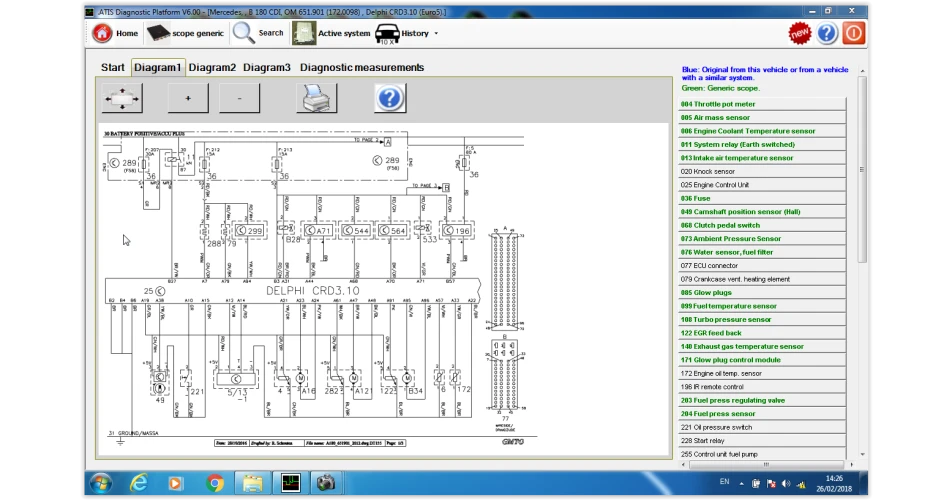Select 255 Control unit fuel pump
The image size is (952, 500).
[762, 454]
